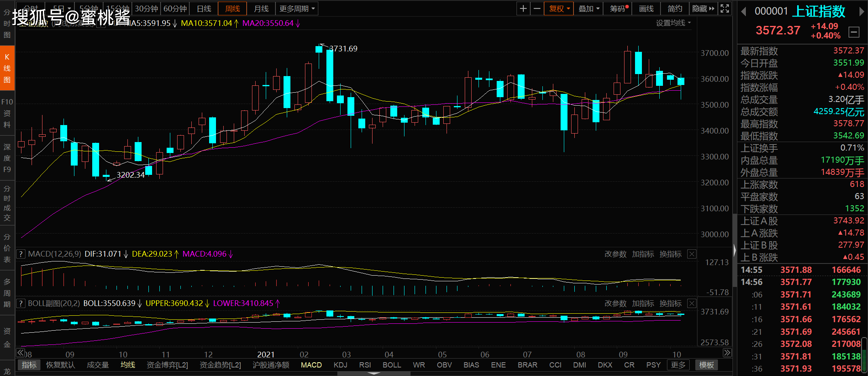Click 改参数 in MACD panel

tap(615, 254)
